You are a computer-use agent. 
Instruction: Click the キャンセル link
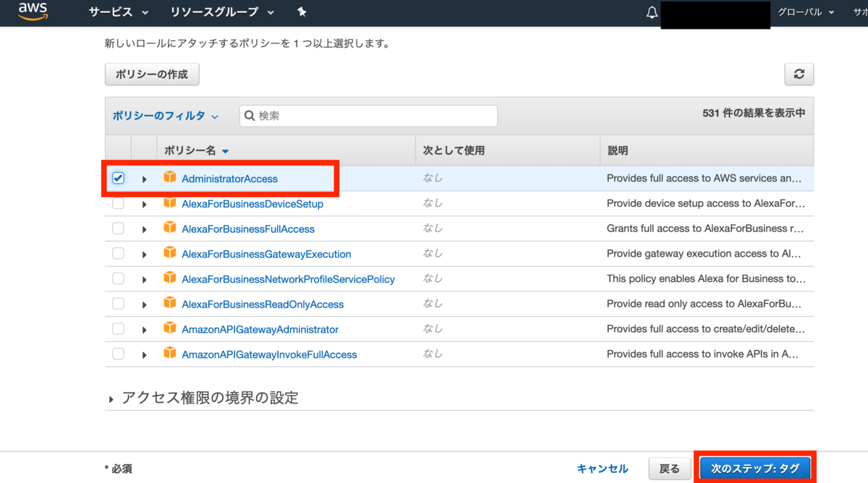(603, 469)
